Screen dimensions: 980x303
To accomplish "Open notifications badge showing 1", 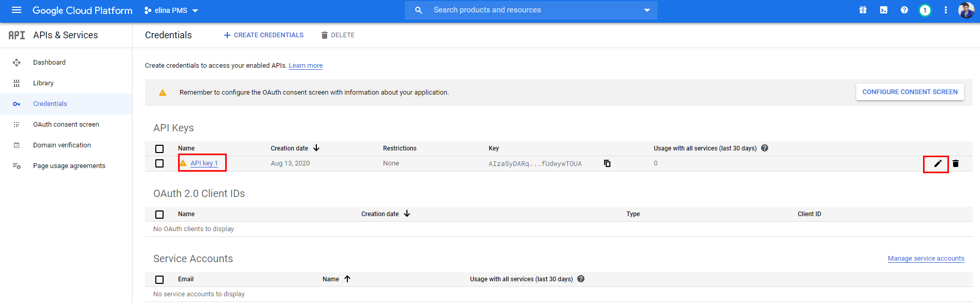I will click(925, 10).
